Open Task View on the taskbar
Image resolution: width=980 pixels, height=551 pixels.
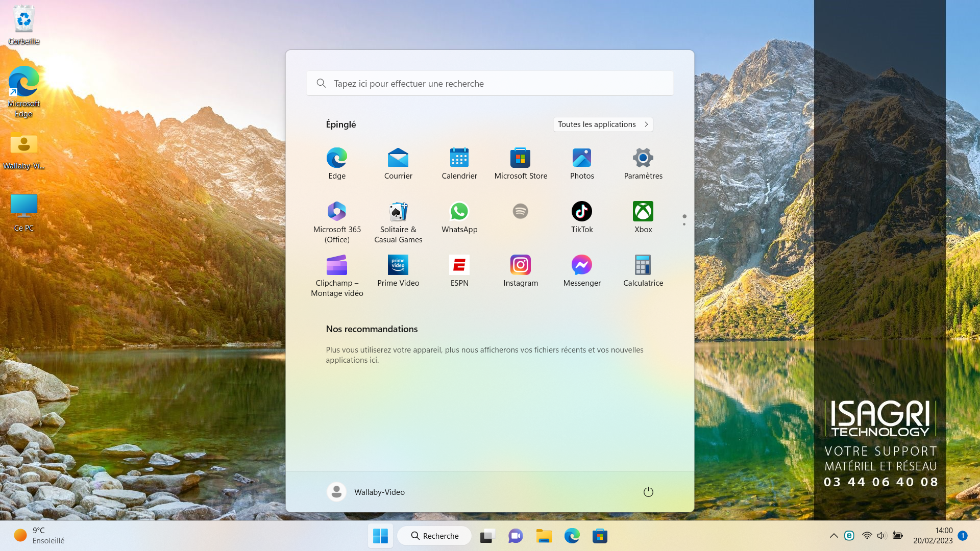click(487, 536)
